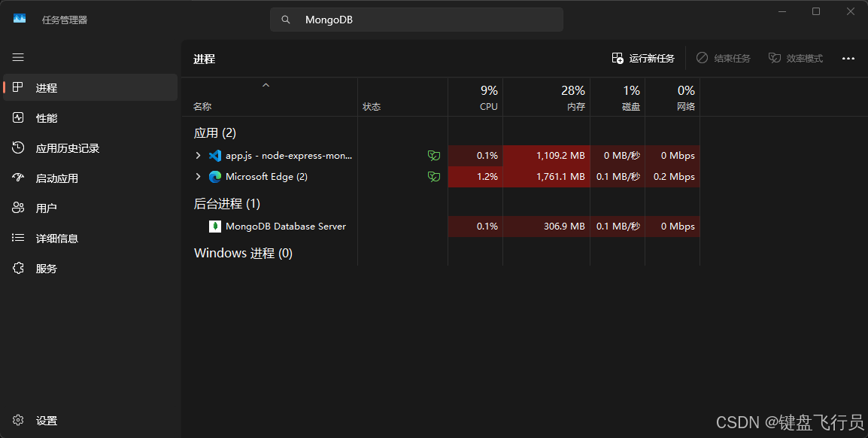Select MongoDB Database Server row
This screenshot has height=438, width=868.
(441, 227)
